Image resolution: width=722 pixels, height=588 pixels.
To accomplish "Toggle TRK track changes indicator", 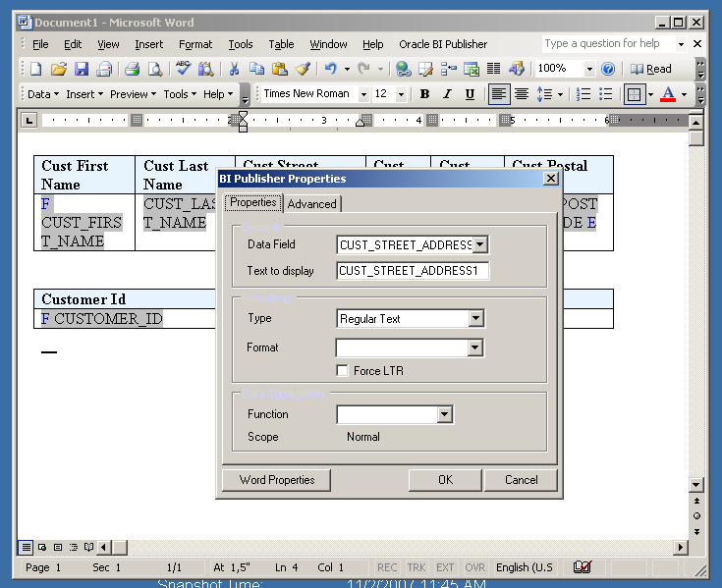I will 417,567.
